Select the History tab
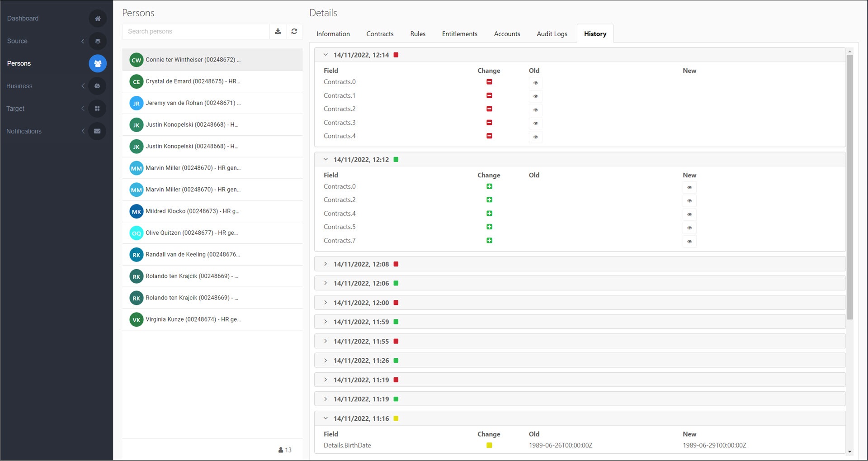 point(595,34)
